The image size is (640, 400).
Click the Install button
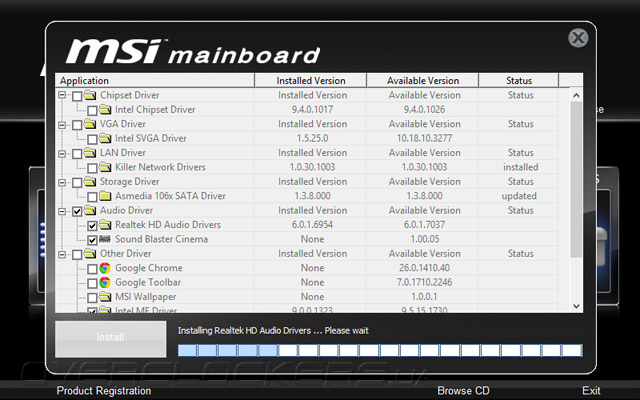click(111, 339)
